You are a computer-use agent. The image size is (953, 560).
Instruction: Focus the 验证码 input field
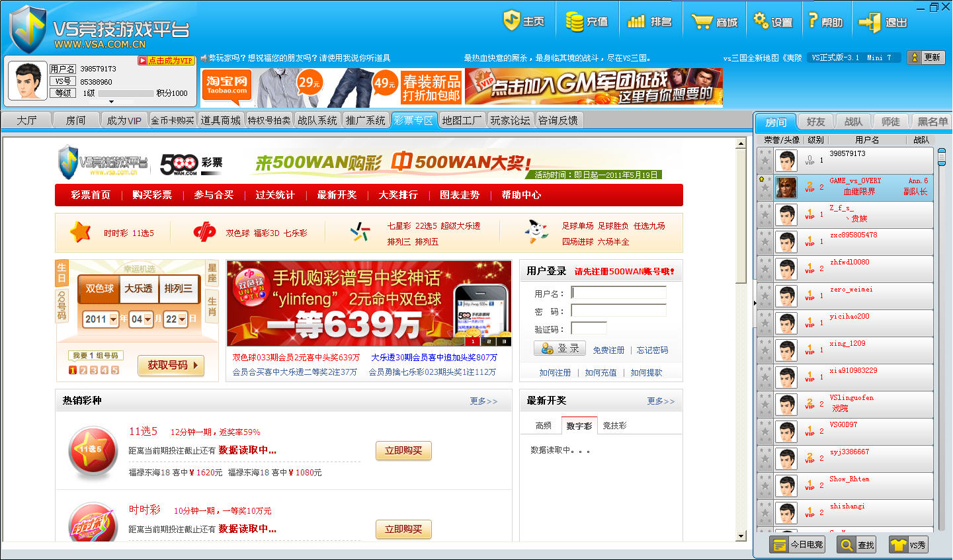pos(589,329)
